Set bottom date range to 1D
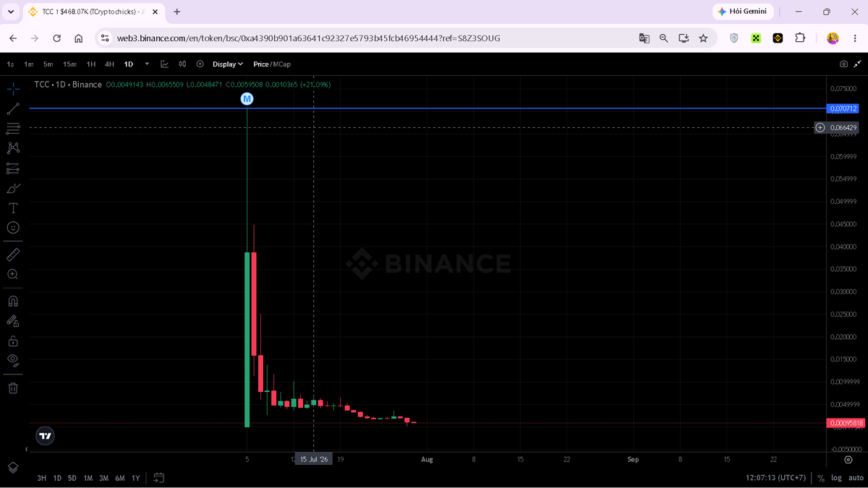 57,478
